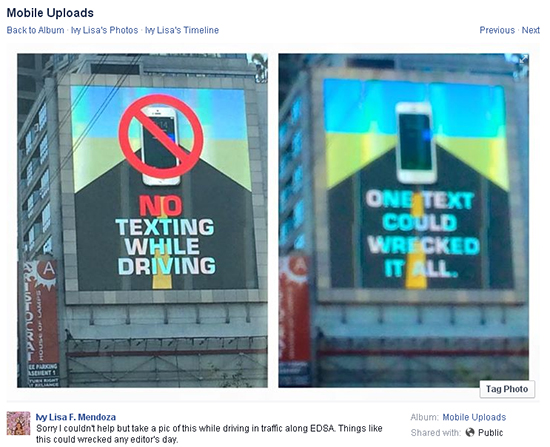Open Ivy Lisa's Timeline link
550x447 pixels.
tap(182, 30)
